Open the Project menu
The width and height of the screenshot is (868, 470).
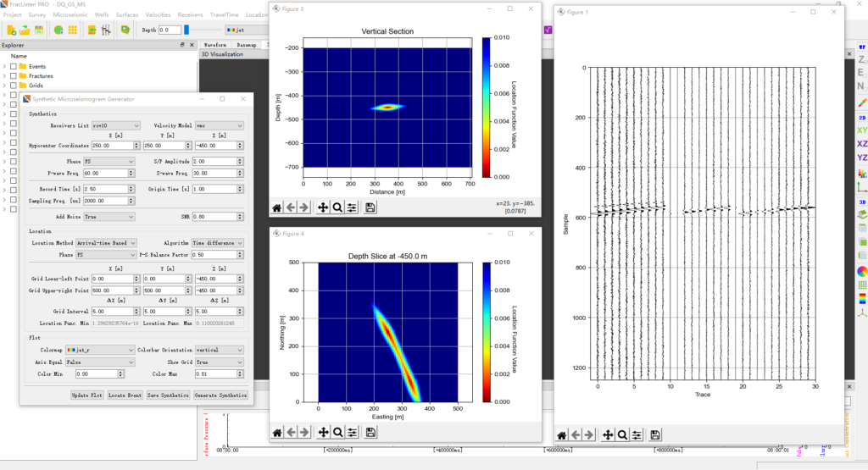pos(12,15)
